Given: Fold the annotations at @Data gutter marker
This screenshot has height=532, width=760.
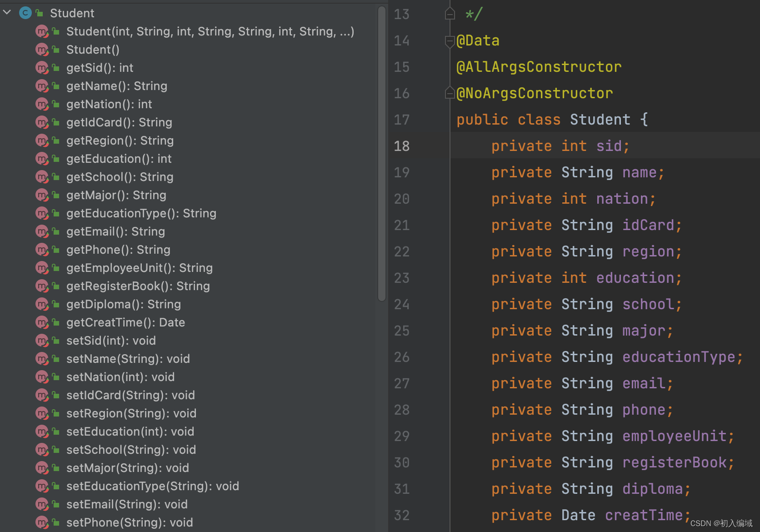Looking at the screenshot, I should tap(450, 41).
